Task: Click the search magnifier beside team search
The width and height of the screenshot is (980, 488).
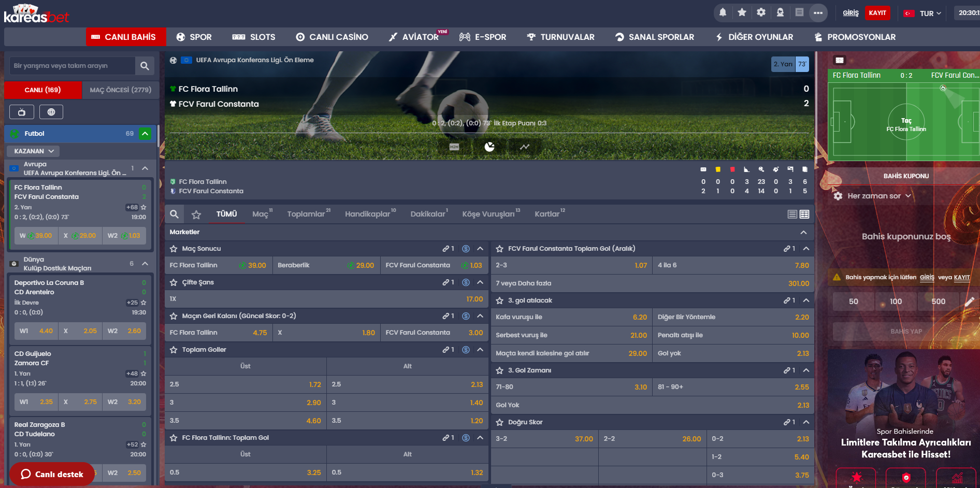Action: pyautogui.click(x=145, y=66)
